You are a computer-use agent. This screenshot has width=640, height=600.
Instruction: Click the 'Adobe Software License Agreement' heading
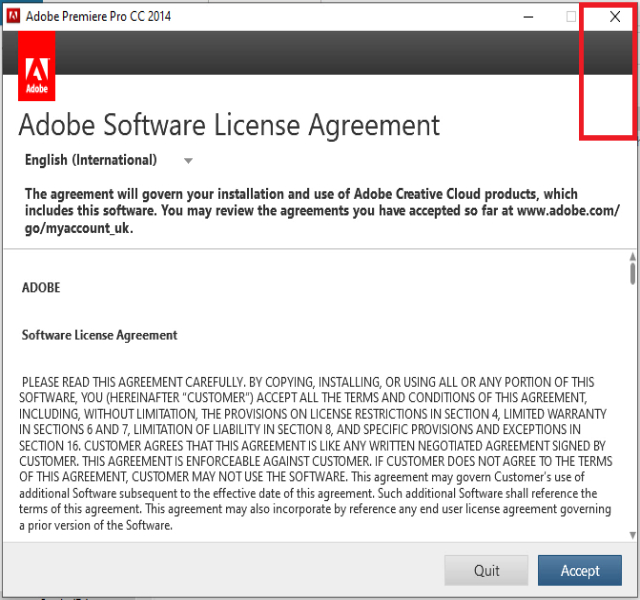(x=229, y=124)
